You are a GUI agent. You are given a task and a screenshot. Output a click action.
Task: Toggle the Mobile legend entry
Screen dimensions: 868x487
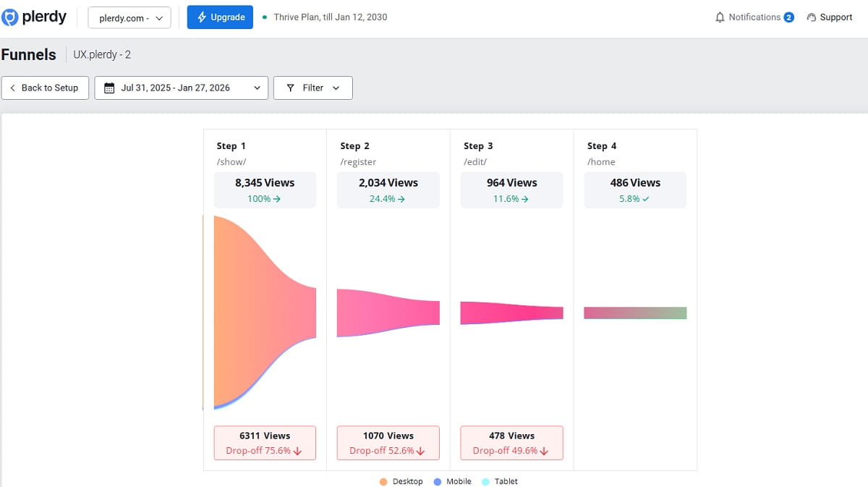(451, 481)
